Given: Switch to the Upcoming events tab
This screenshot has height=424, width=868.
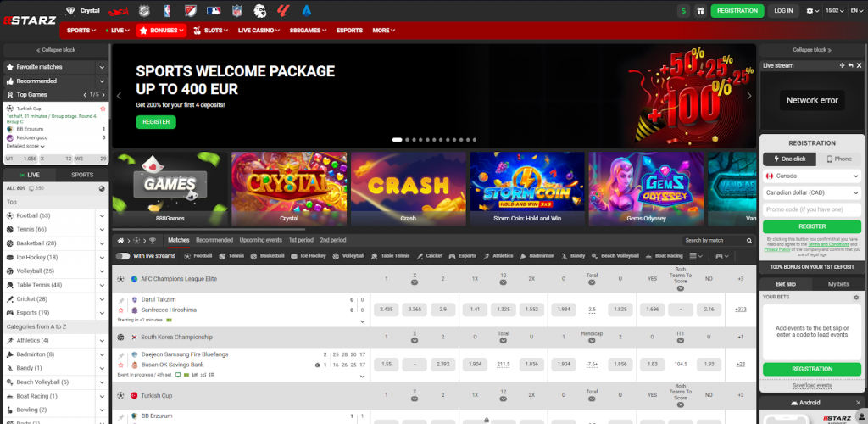Looking at the screenshot, I should tap(261, 240).
